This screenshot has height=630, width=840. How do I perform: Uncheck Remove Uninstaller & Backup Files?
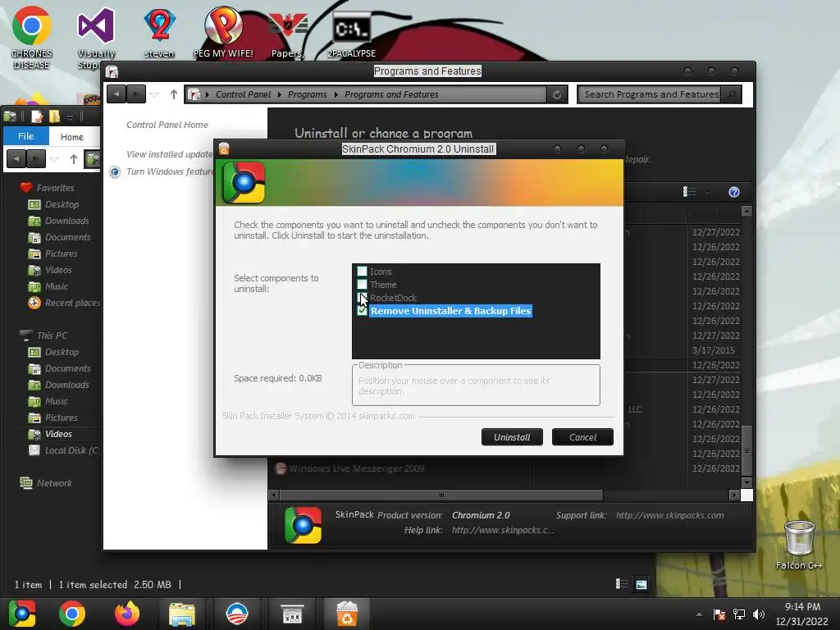tap(362, 311)
